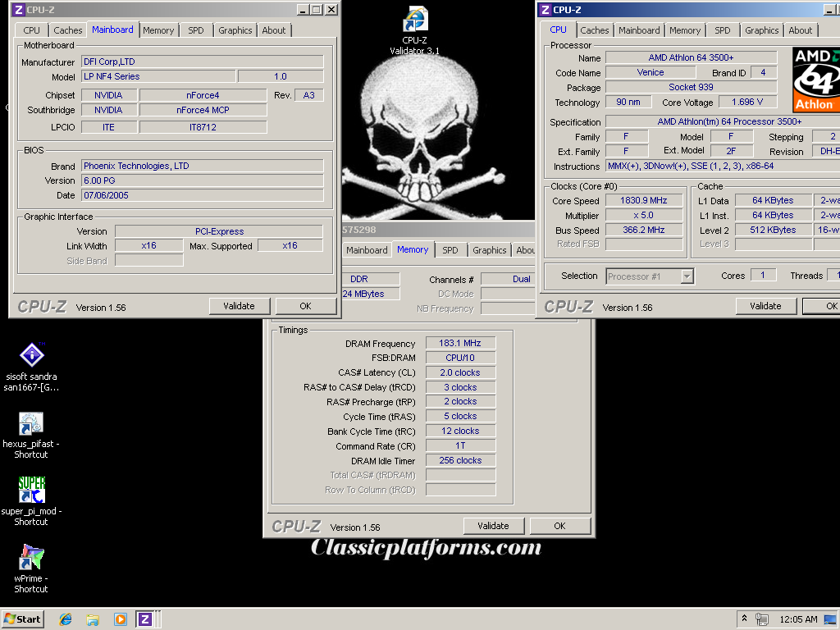Click the Socket 939 package field
The width and height of the screenshot is (840, 630).
(691, 87)
